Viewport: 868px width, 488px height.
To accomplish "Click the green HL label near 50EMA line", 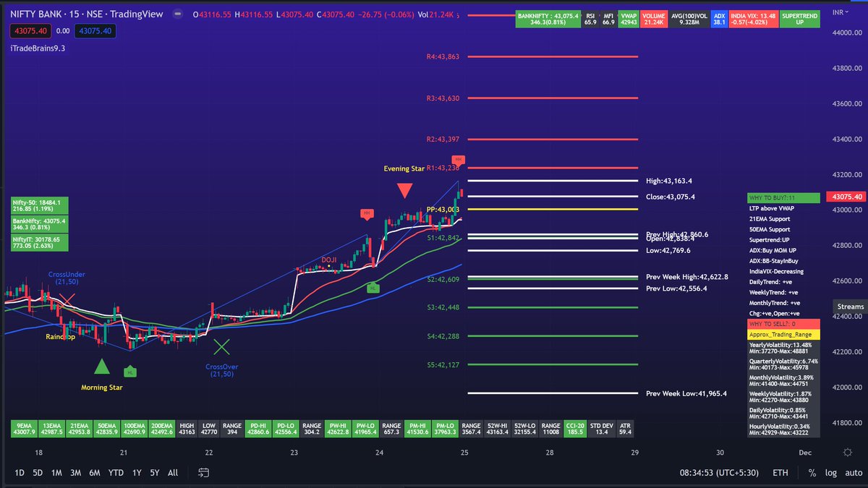I will [373, 288].
